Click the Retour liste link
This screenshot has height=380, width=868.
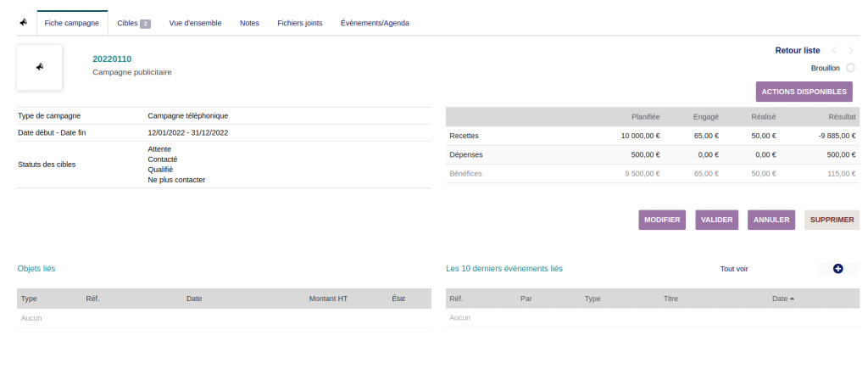point(798,51)
